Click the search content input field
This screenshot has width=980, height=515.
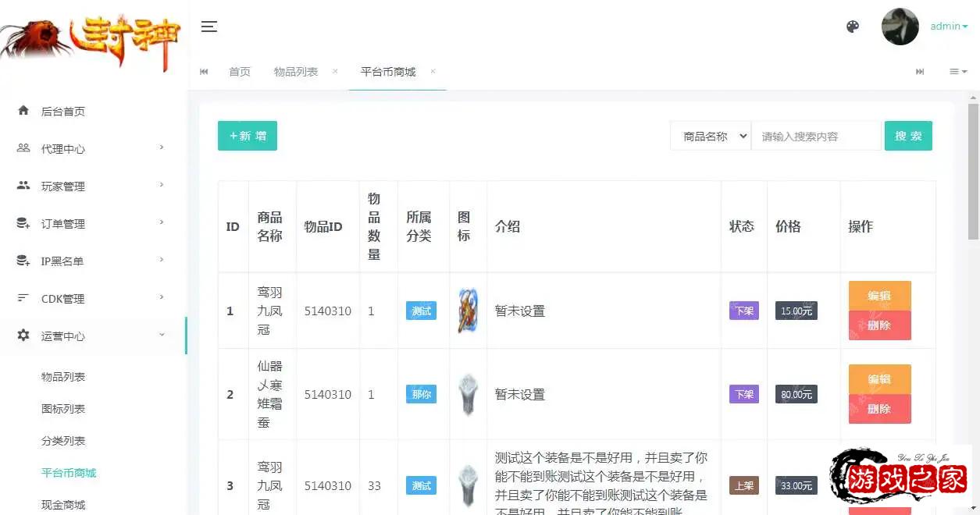[815, 136]
